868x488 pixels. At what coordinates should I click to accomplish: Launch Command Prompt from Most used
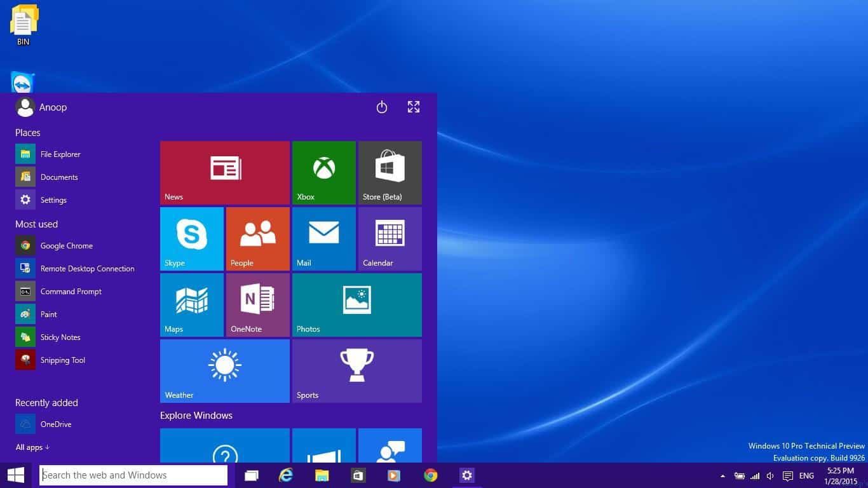[59, 291]
